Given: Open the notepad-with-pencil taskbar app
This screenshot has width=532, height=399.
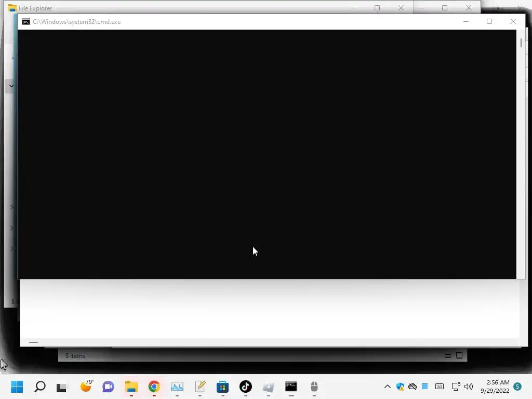Looking at the screenshot, I should pos(200,387).
